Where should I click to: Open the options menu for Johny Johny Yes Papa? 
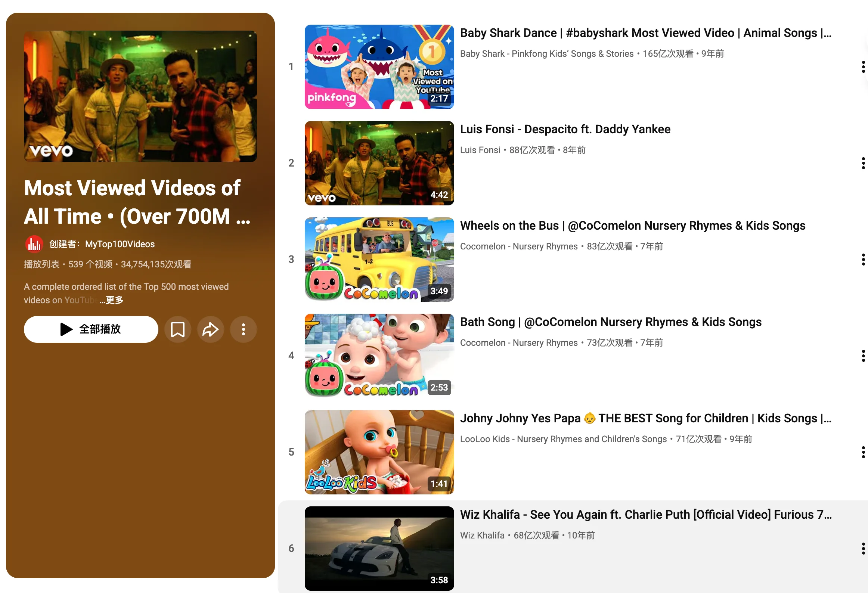(x=863, y=452)
